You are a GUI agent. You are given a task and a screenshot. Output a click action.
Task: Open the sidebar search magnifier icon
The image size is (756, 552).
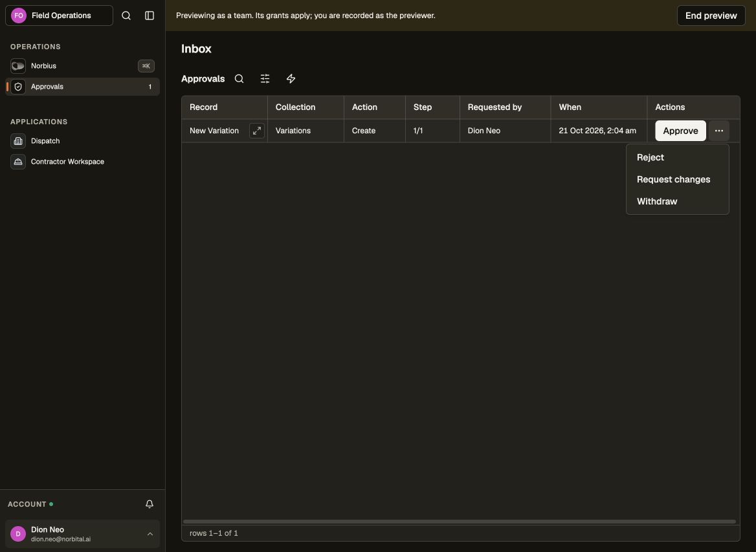pyautogui.click(x=126, y=16)
